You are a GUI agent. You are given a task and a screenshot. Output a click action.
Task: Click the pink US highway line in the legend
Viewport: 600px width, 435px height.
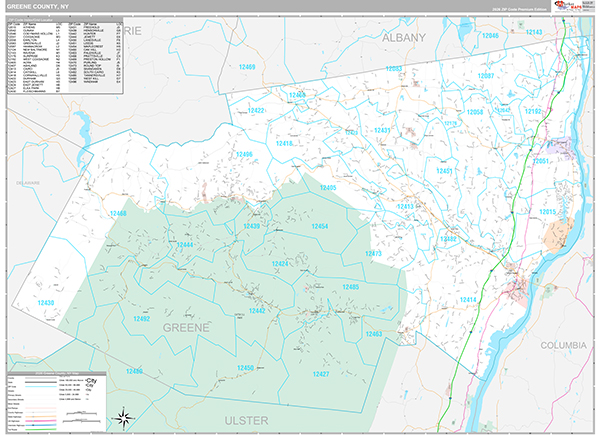tap(41, 421)
